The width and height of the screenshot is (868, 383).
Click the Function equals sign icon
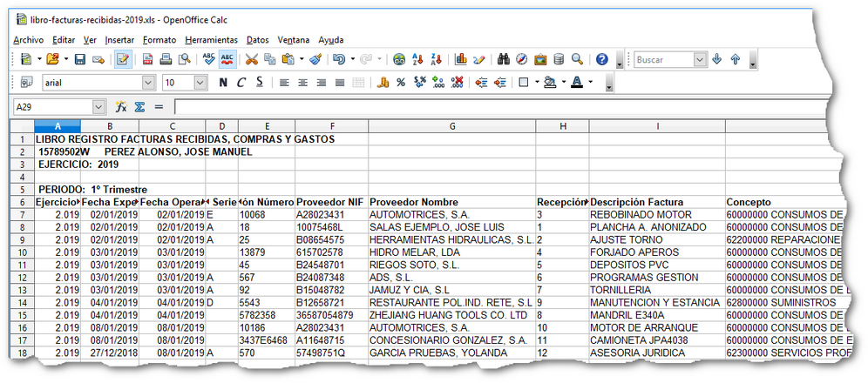pos(159,106)
